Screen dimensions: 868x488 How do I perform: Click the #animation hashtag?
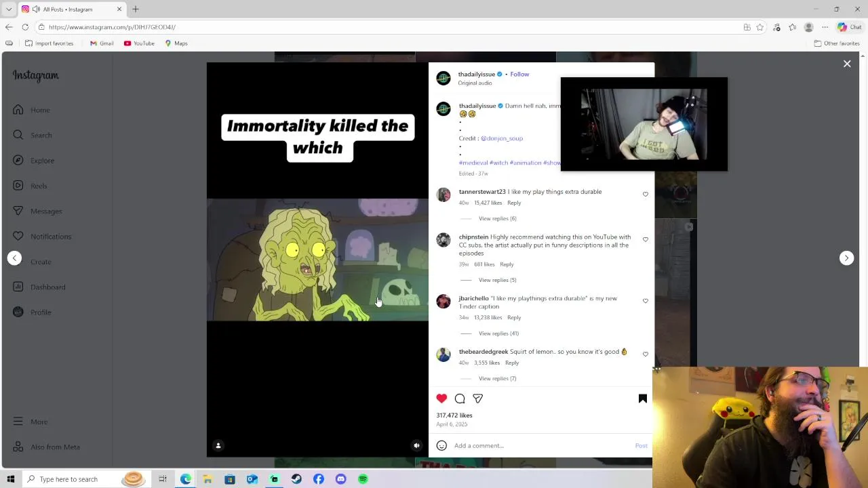click(526, 163)
